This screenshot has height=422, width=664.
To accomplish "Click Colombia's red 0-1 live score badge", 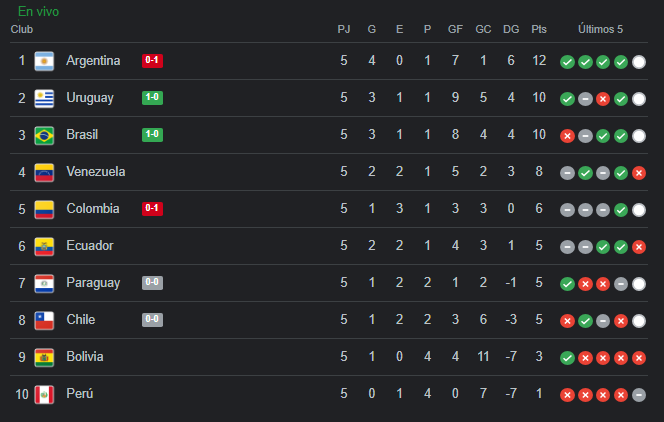I will click(x=152, y=209).
